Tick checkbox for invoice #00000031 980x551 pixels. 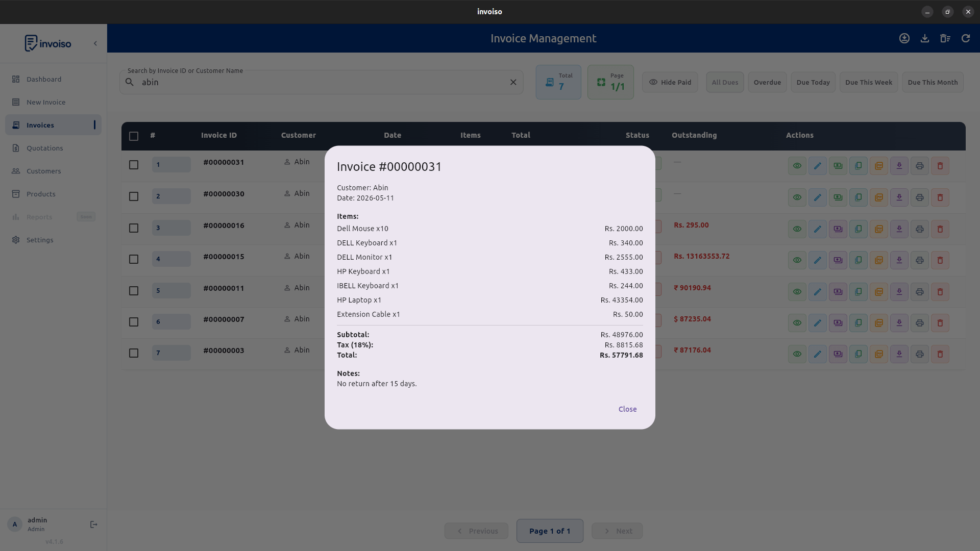[134, 165]
